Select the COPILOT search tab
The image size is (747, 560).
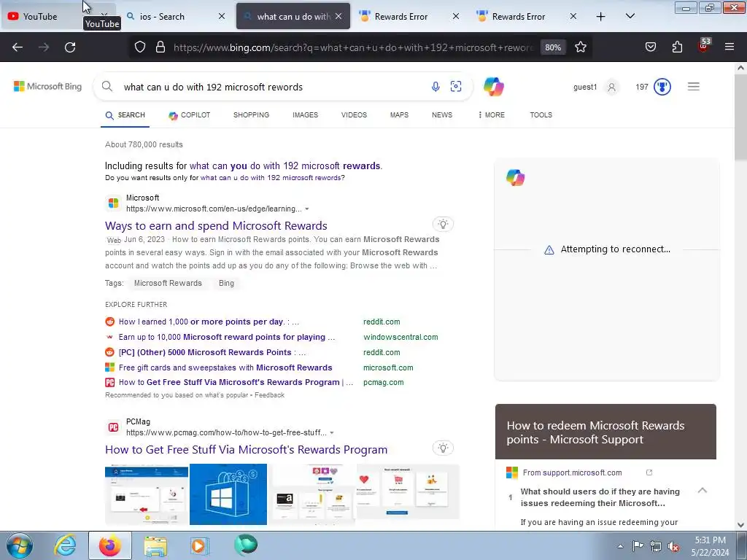[x=190, y=114]
